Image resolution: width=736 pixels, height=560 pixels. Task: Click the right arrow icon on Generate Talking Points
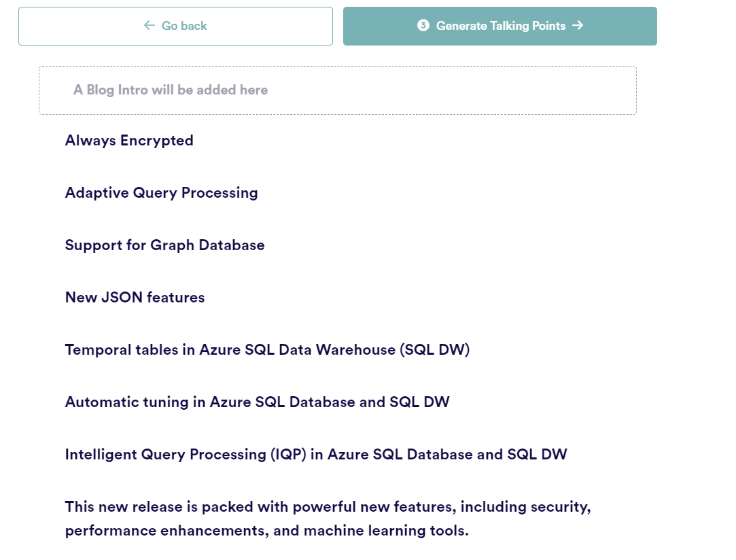(x=578, y=26)
